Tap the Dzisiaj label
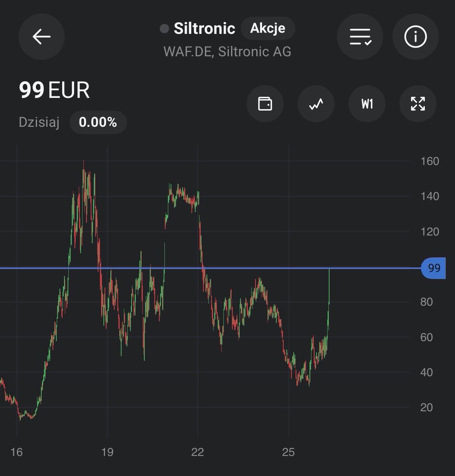455x476 pixels. point(39,123)
